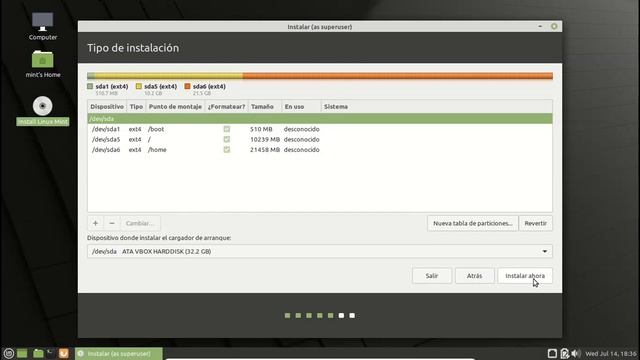Click the 10239 MB size cell
The width and height of the screenshot is (640, 360).
(x=265, y=139)
